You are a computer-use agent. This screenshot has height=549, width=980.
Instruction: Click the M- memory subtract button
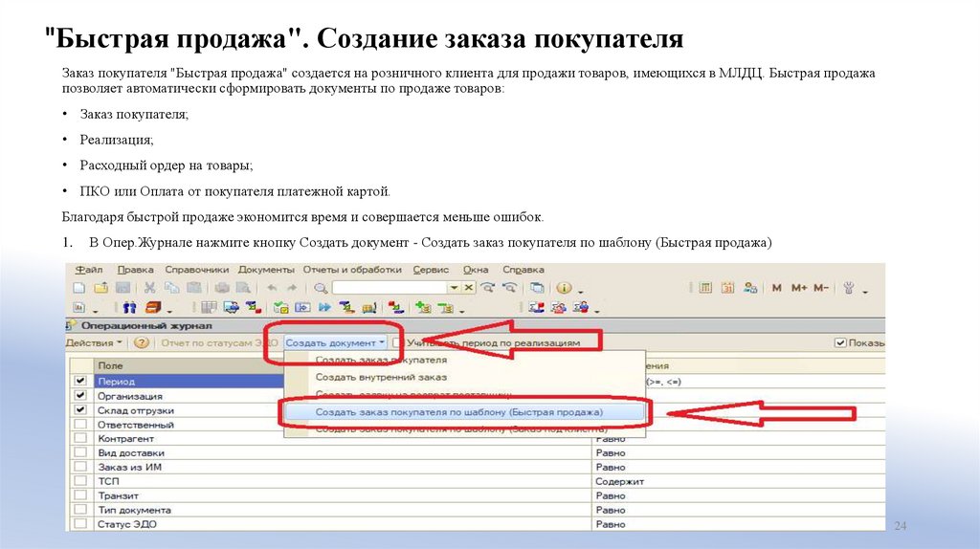(821, 288)
